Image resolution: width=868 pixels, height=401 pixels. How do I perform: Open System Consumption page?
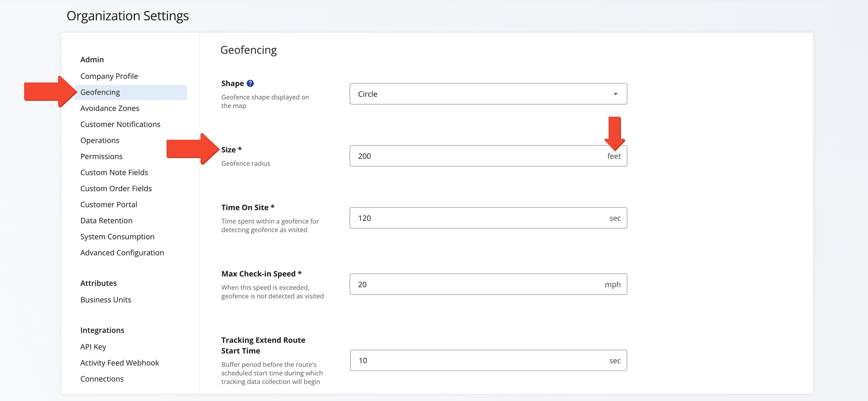pyautogui.click(x=117, y=237)
